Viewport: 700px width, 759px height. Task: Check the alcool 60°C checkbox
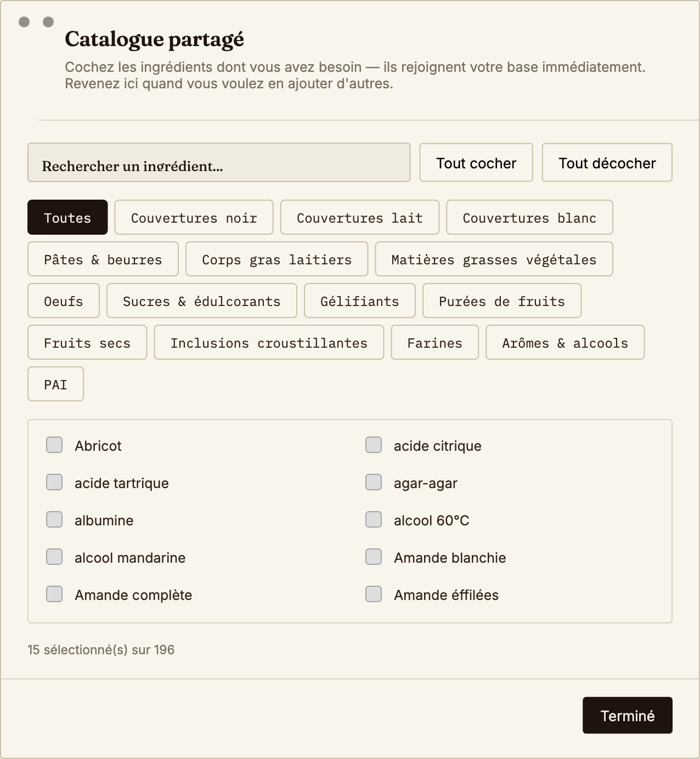pyautogui.click(x=374, y=519)
